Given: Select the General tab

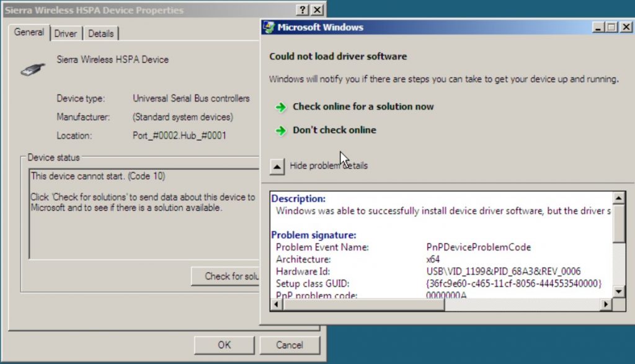Looking at the screenshot, I should click(x=29, y=32).
